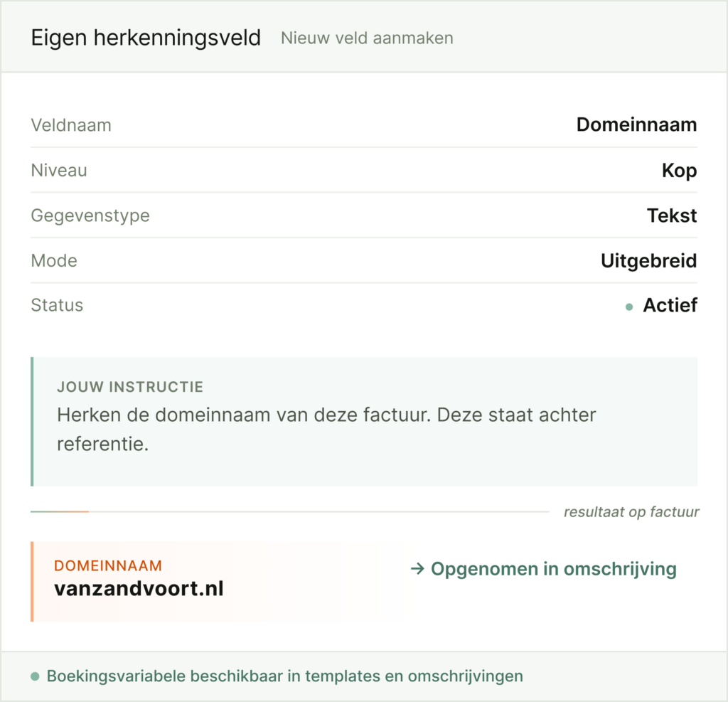Select the Veldnaam value "Domeinnaam"
The image size is (728, 702).
[x=636, y=125]
